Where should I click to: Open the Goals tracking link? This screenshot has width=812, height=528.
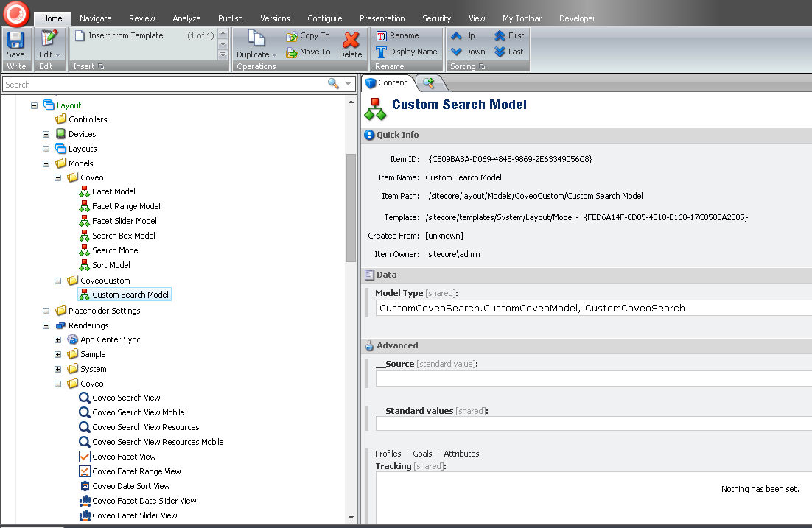click(422, 454)
